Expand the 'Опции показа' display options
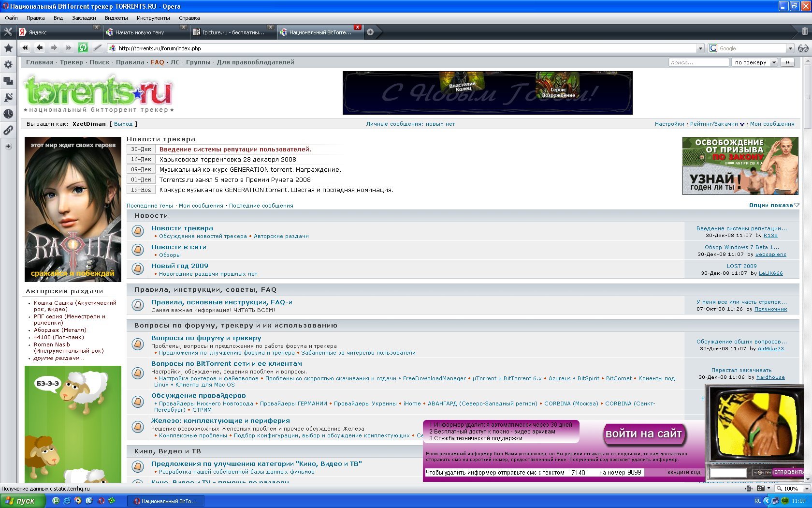Viewport: 812px width, 508px height. point(774,205)
